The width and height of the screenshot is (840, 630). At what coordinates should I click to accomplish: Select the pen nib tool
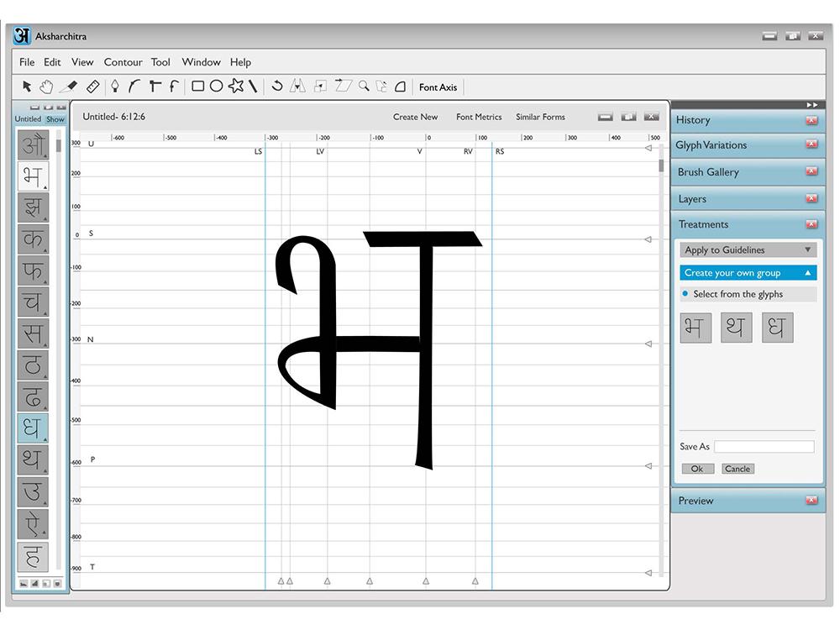click(x=115, y=86)
